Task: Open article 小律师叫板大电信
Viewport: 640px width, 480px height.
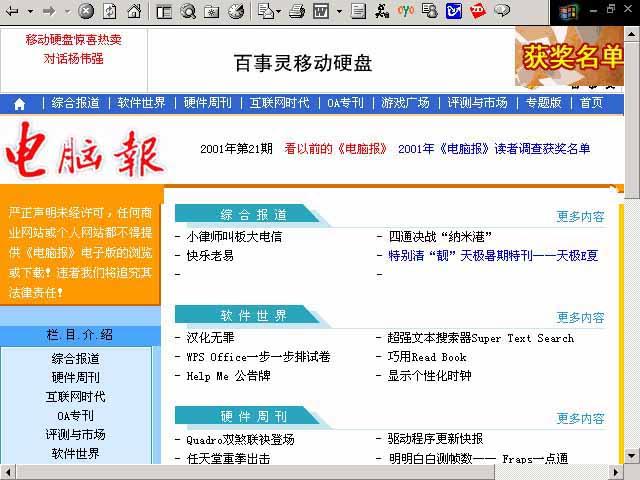Action: (x=234, y=237)
